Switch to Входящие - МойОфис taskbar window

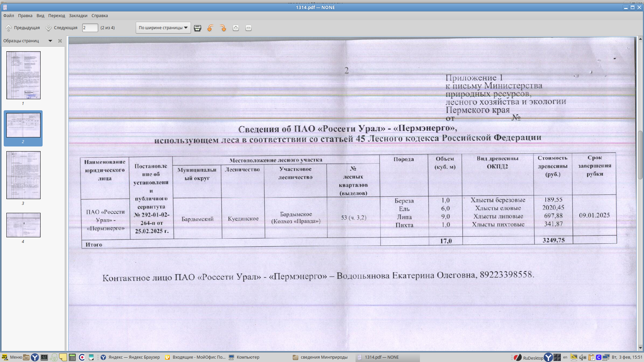pos(195,357)
